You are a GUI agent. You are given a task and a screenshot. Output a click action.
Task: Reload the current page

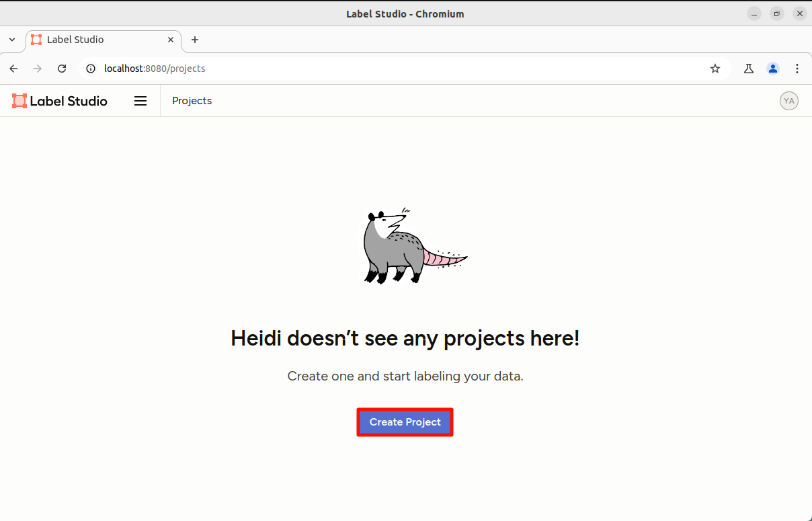[62, 69]
